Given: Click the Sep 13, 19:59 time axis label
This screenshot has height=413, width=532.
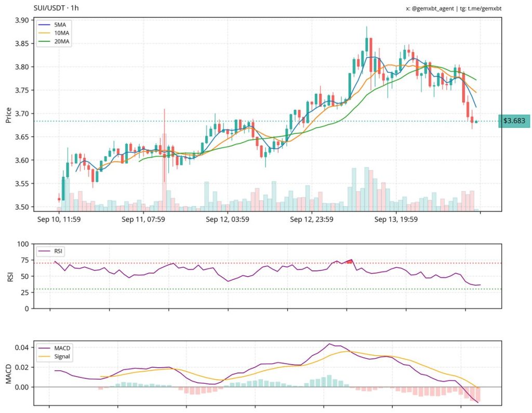Looking at the screenshot, I should [x=396, y=220].
